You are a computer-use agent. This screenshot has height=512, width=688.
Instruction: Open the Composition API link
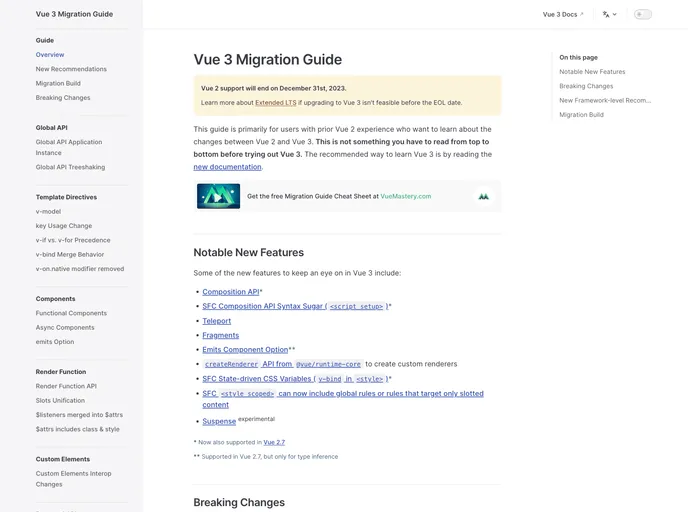231,292
